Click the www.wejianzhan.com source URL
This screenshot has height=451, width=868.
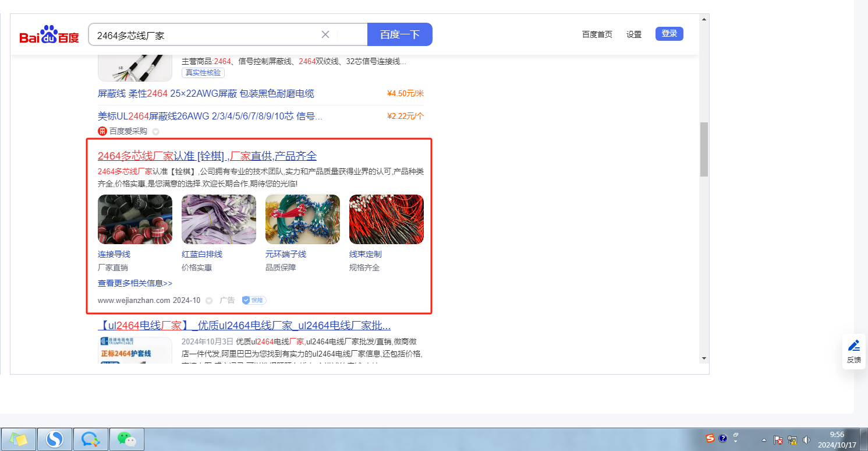[x=134, y=300]
